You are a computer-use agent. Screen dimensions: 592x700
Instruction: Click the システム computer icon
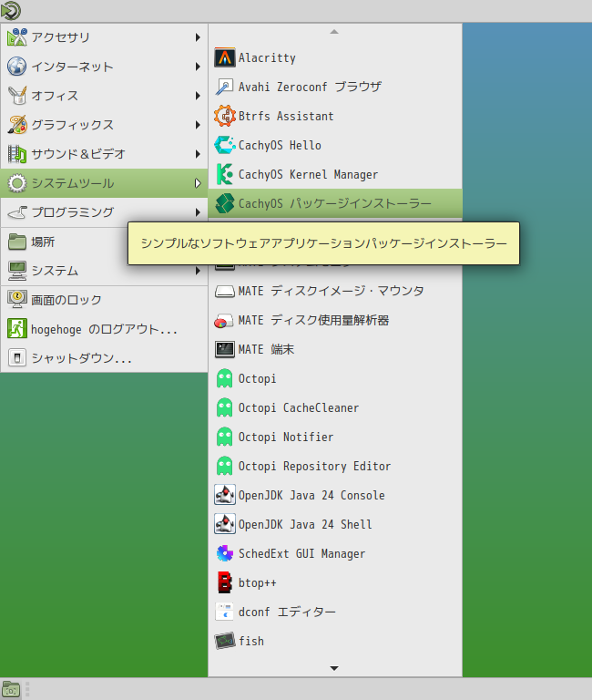(17, 271)
